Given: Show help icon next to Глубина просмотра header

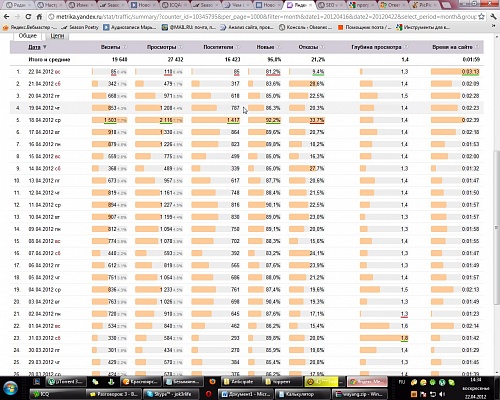Looking at the screenshot, I should [406, 47].
